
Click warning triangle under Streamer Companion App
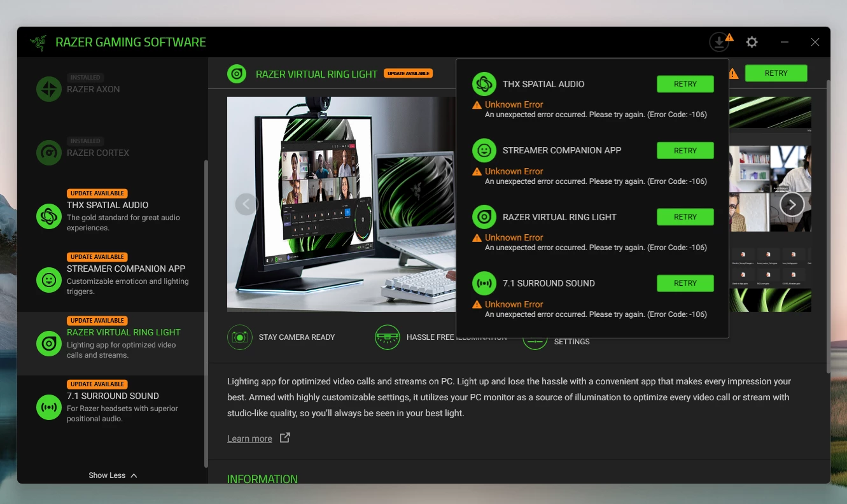click(477, 172)
